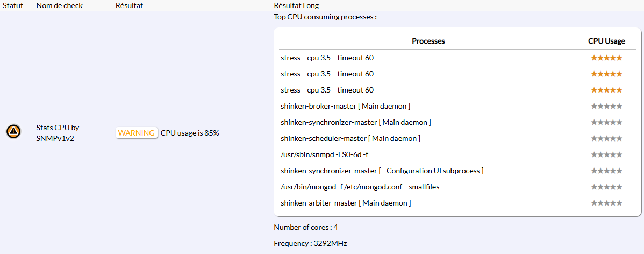Click the orange warning status icon
The image size is (644, 254).
tap(13, 131)
